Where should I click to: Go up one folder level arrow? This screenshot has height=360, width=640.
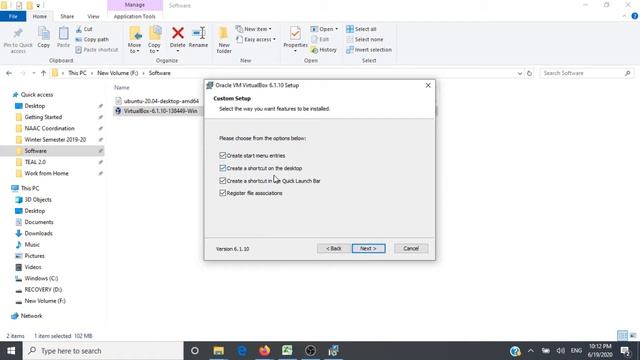pos(43,73)
